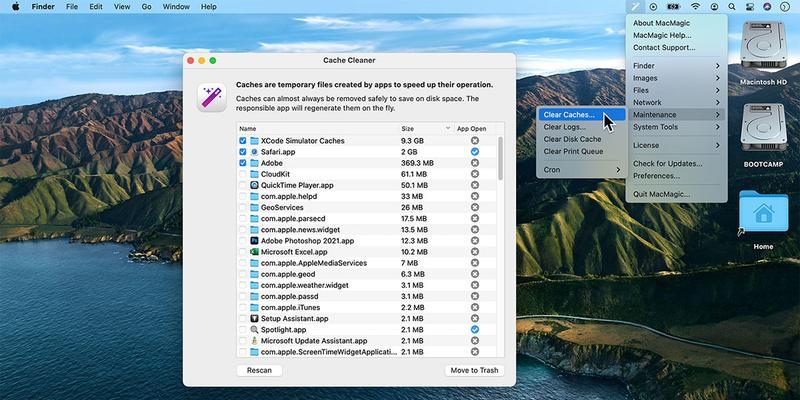Viewport: 800px width, 400px height.
Task: Click the Microsoft Update Assistant.app icon
Action: tap(254, 341)
